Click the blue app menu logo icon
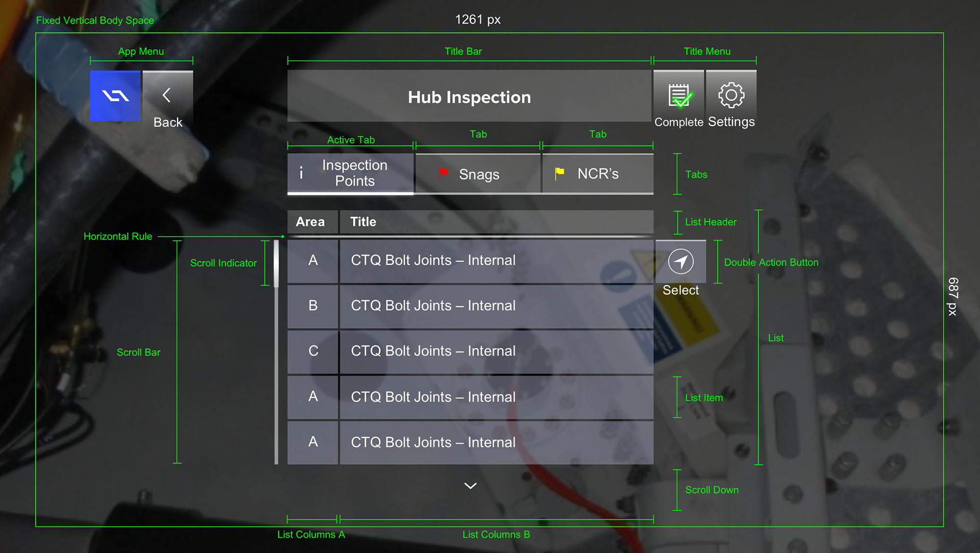 coord(115,96)
